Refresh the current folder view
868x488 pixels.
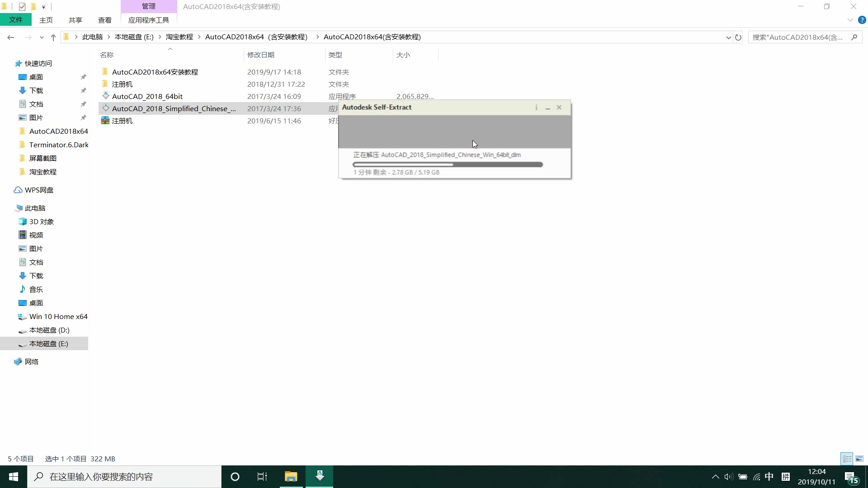tap(738, 37)
